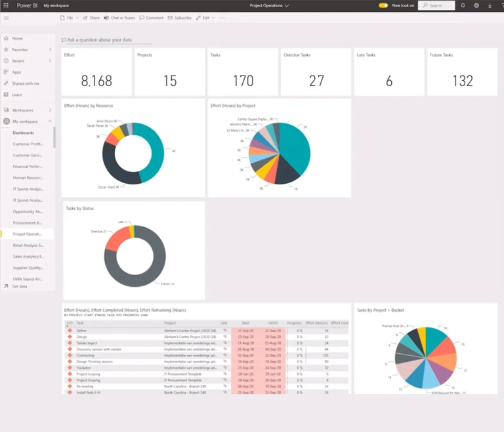
Task: Expand the Workspaces chevron
Action: pyautogui.click(x=50, y=110)
